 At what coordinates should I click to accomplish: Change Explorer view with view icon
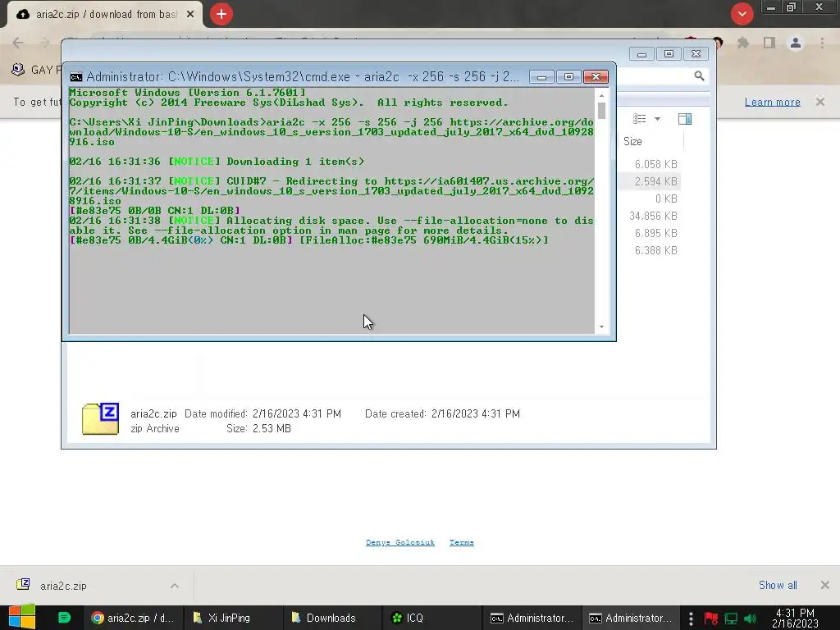pyautogui.click(x=640, y=119)
